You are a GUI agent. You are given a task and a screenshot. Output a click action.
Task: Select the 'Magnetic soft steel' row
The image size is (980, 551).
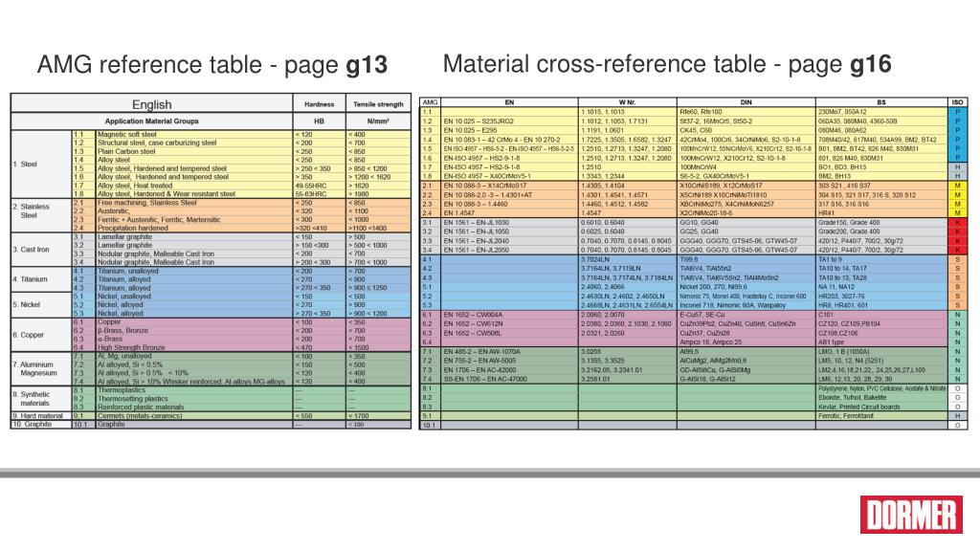pos(241,134)
